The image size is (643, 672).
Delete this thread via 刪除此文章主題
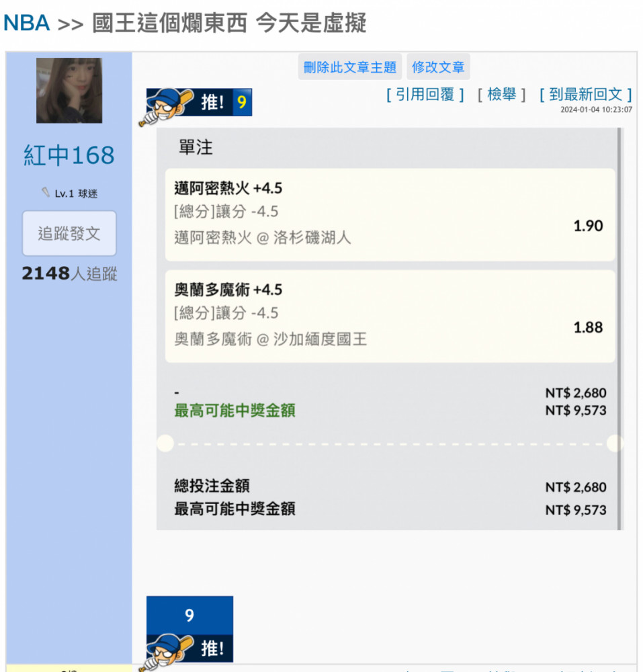(x=349, y=67)
